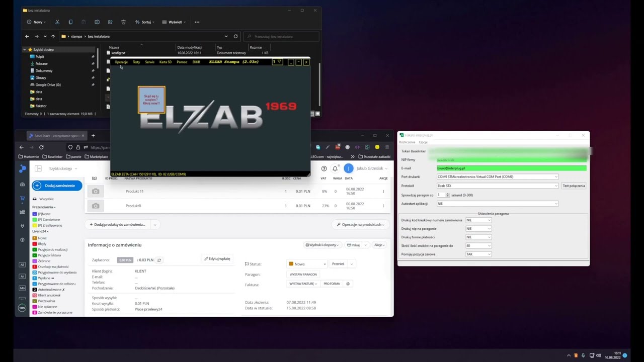Click the Cut icon in File Explorer

pos(57,22)
